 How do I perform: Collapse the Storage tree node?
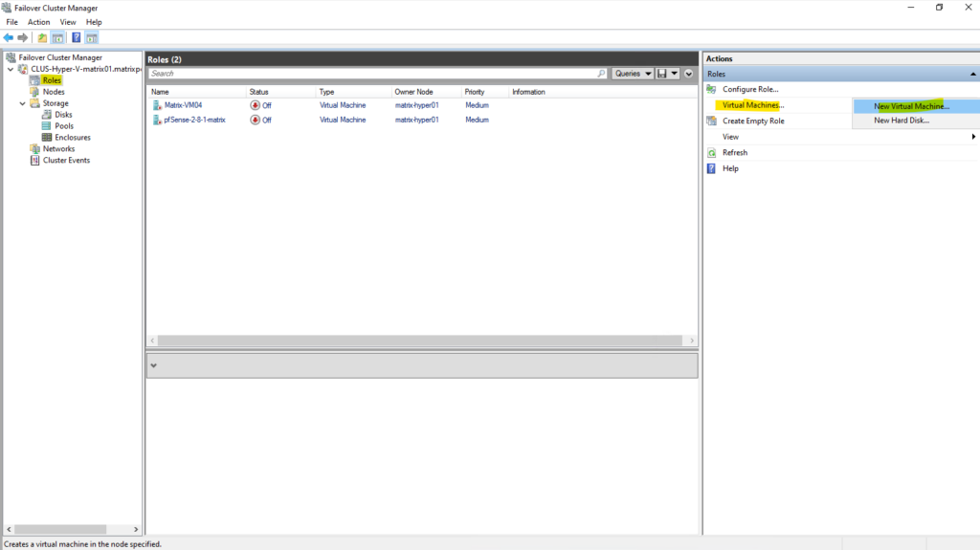point(23,103)
